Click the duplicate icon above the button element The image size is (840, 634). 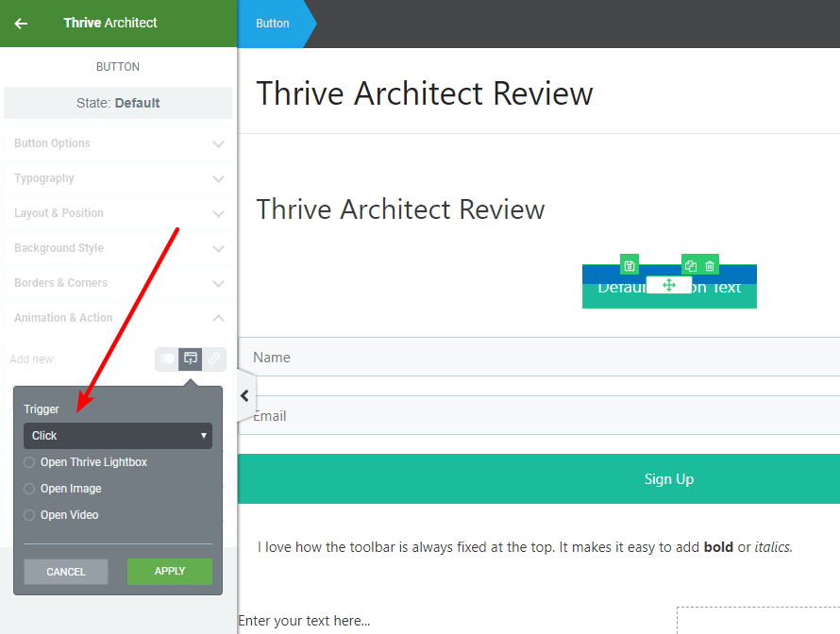tap(691, 265)
